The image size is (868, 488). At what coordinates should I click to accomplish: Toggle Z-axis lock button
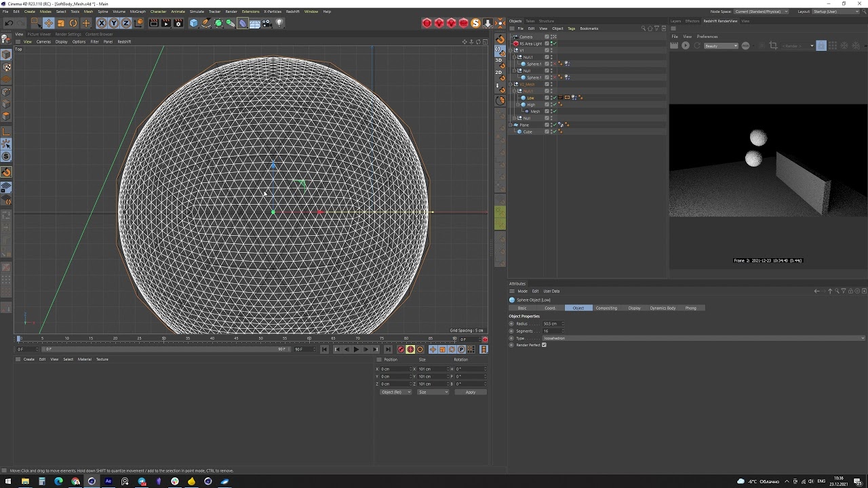[x=126, y=23]
